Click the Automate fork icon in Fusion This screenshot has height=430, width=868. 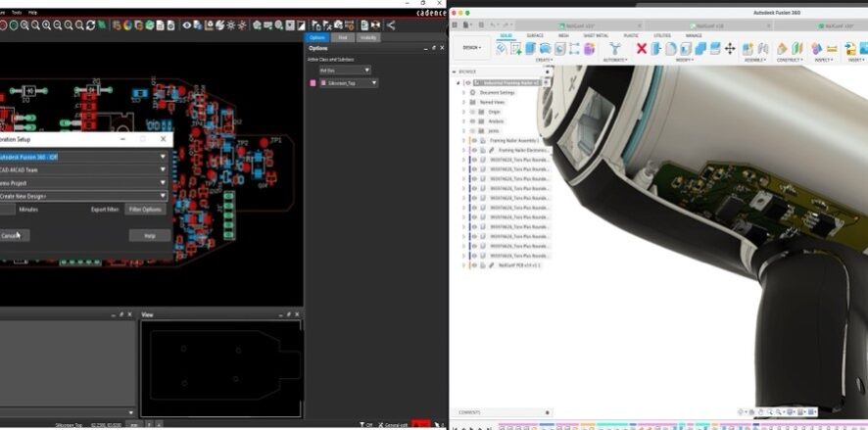[x=614, y=48]
